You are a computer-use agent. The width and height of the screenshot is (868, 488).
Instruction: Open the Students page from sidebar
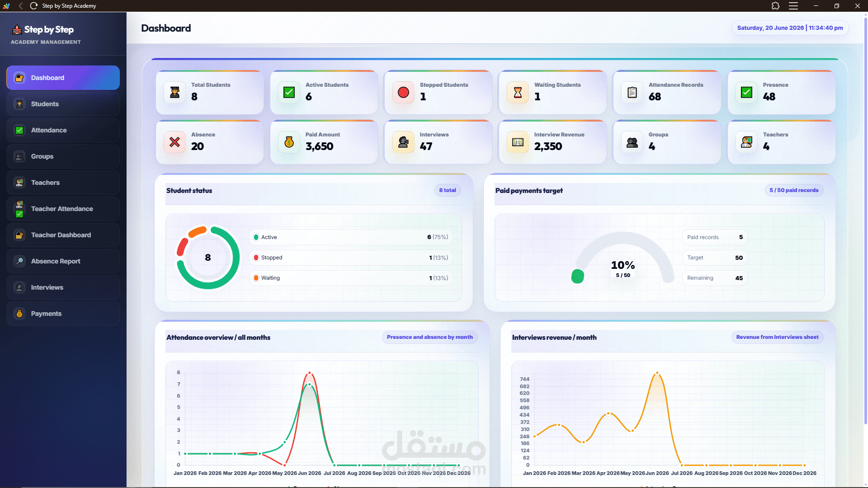tap(63, 104)
